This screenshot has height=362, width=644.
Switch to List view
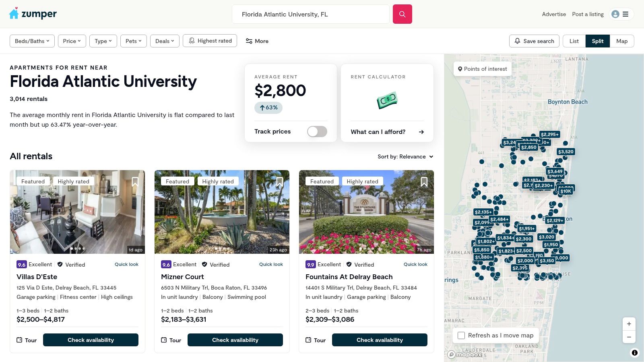coord(574,41)
